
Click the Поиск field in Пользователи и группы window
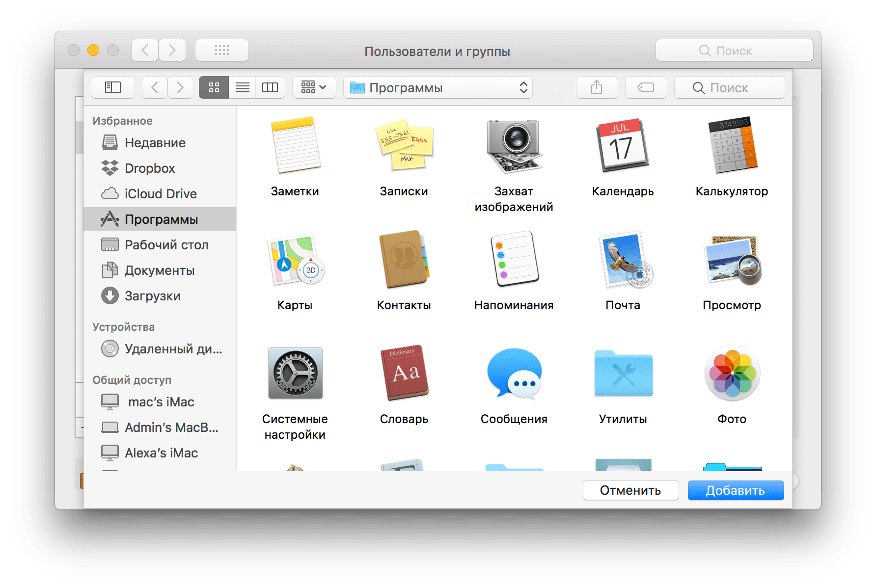click(735, 50)
